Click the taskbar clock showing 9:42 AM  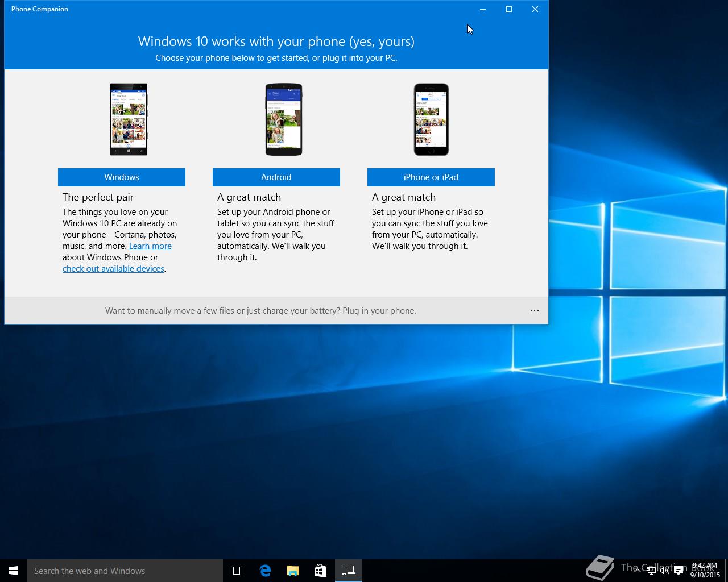tap(705, 570)
